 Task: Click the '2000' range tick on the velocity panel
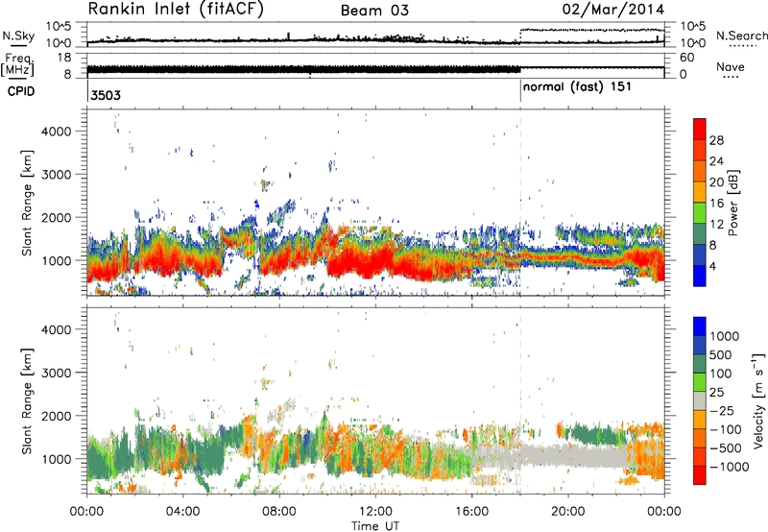[x=57, y=416]
